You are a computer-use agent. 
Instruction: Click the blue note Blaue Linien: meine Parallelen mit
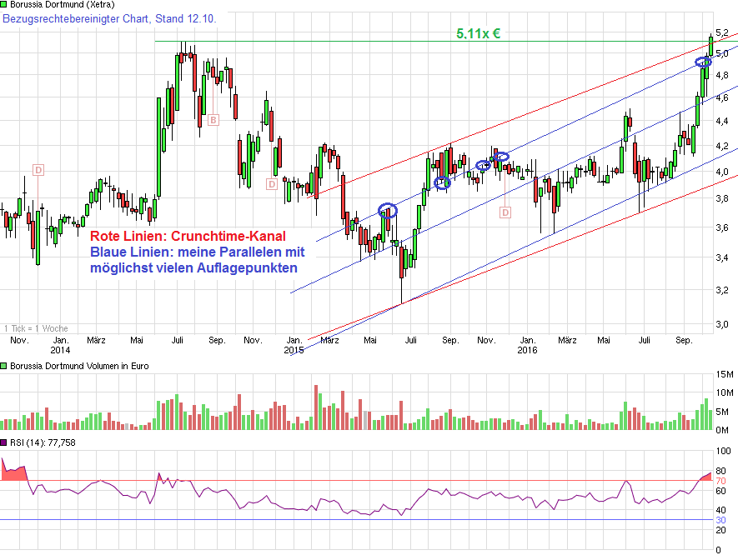(x=197, y=252)
